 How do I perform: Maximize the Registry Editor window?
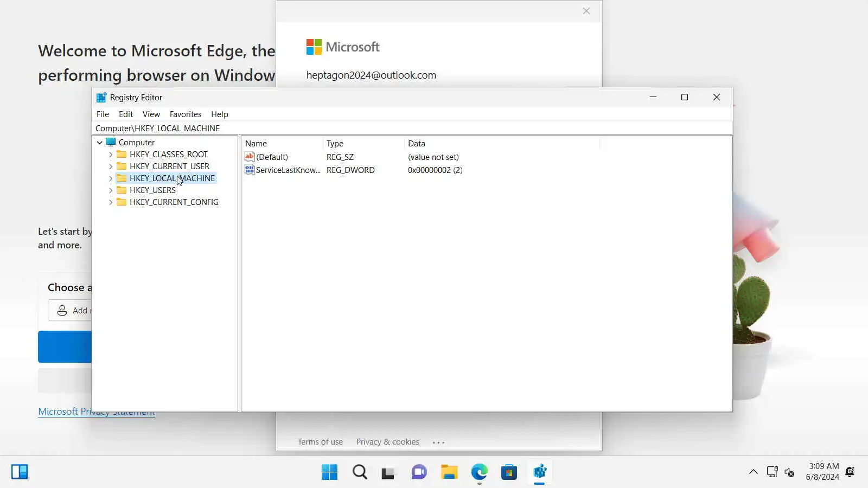coord(685,97)
